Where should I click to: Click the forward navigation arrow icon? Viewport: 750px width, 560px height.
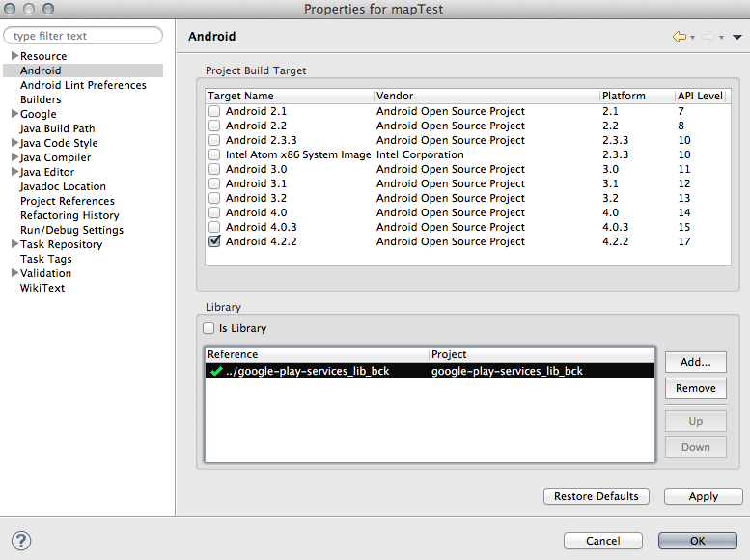click(708, 37)
